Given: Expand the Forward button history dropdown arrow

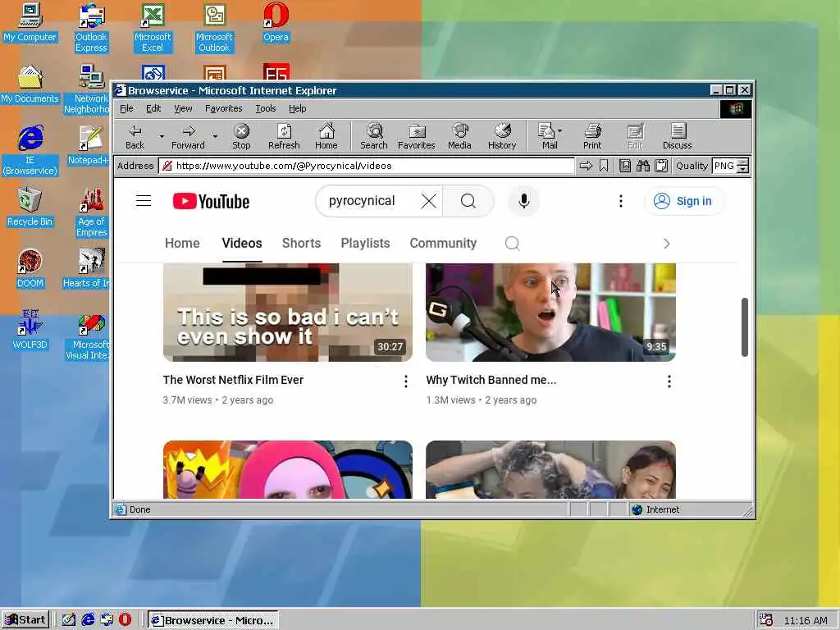Looking at the screenshot, I should pyautogui.click(x=215, y=137).
